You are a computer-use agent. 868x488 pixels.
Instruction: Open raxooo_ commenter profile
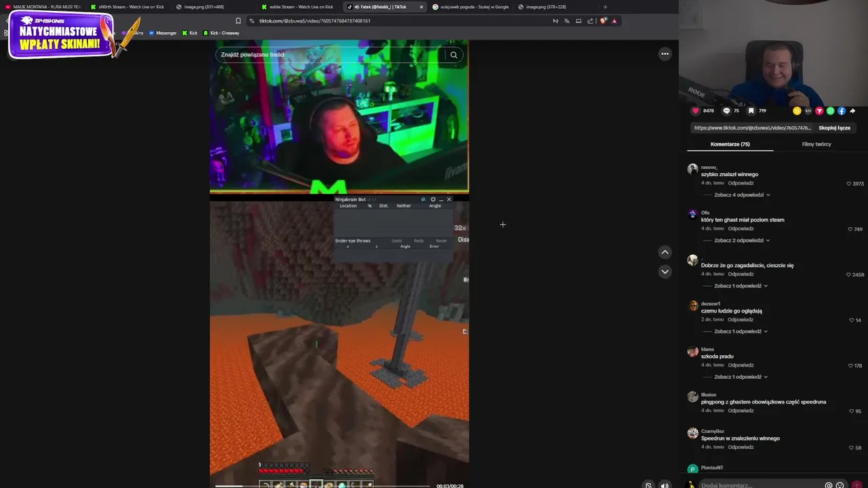709,167
